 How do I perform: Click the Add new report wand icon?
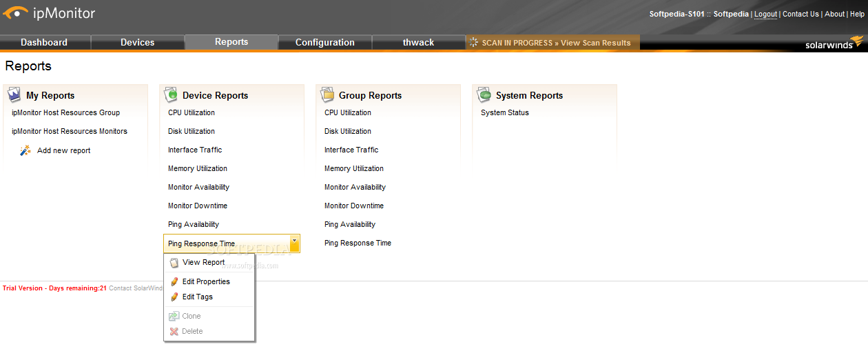(25, 150)
